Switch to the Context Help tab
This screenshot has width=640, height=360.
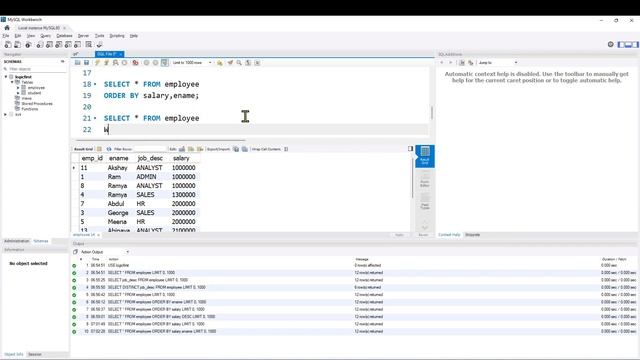coord(449,235)
